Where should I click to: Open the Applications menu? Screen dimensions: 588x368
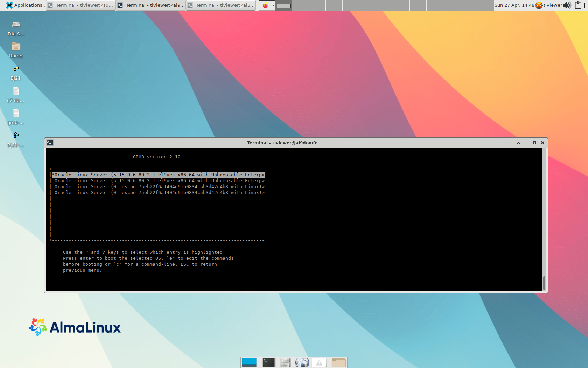point(24,5)
